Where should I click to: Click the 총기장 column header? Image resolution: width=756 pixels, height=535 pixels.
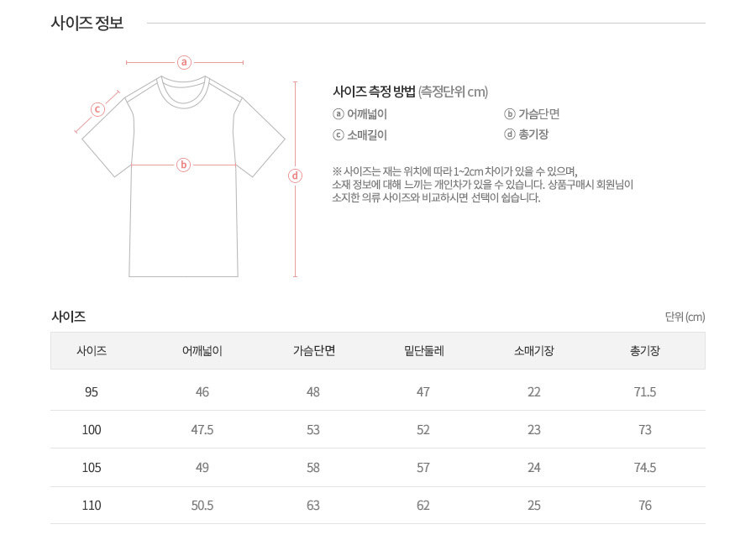644,351
